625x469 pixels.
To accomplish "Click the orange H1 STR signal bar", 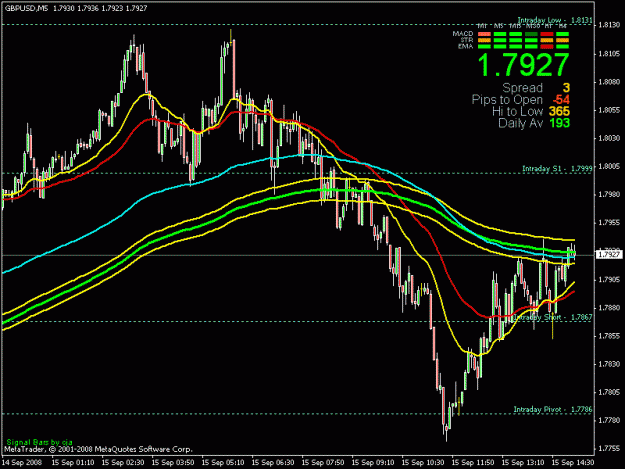I will coord(547,40).
